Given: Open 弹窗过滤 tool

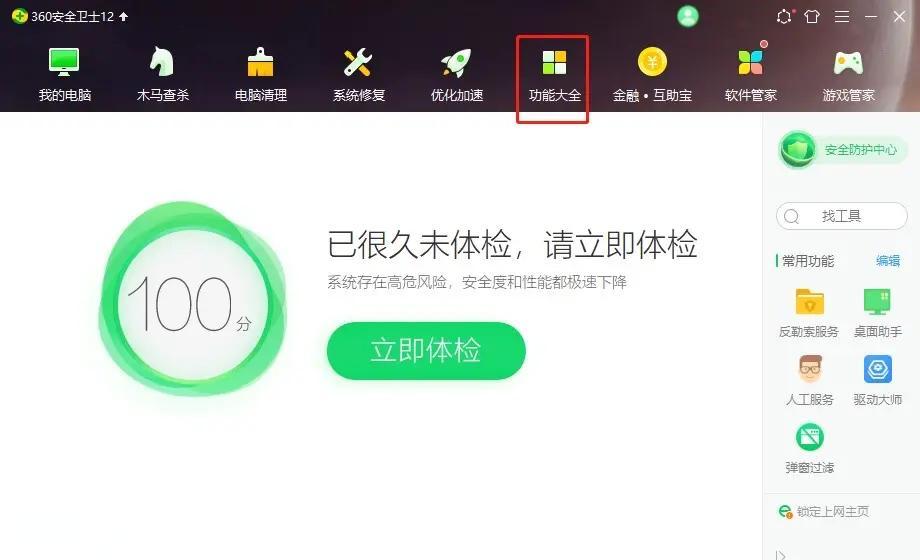Looking at the screenshot, I should tap(810, 437).
